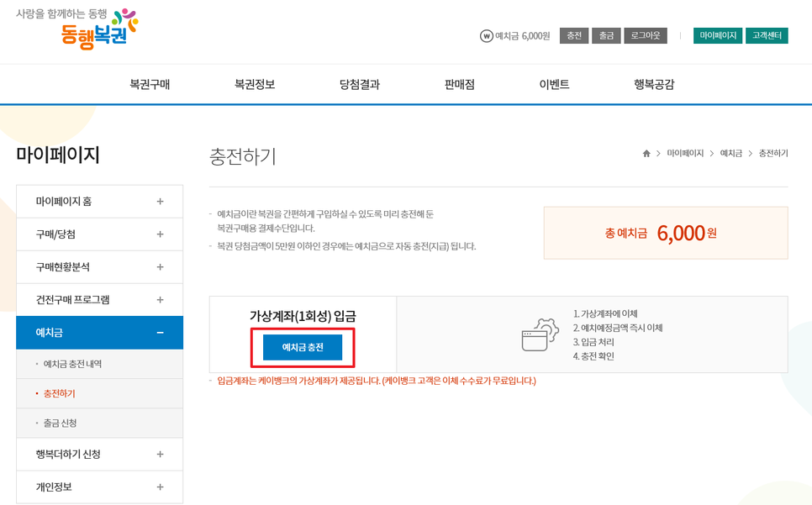Open the 판매점 menu
Screen dimensions: 812x505
(x=459, y=84)
